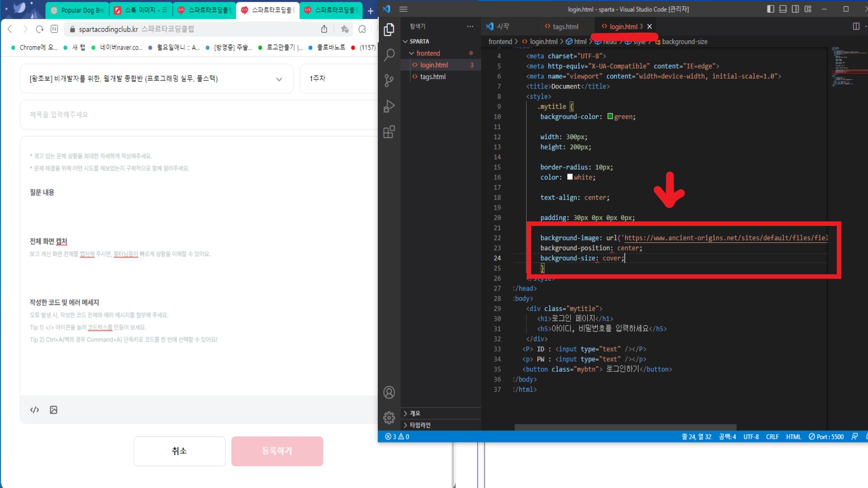Switch to the tags.html editor tab
The height and width of the screenshot is (488, 868).
tap(561, 27)
